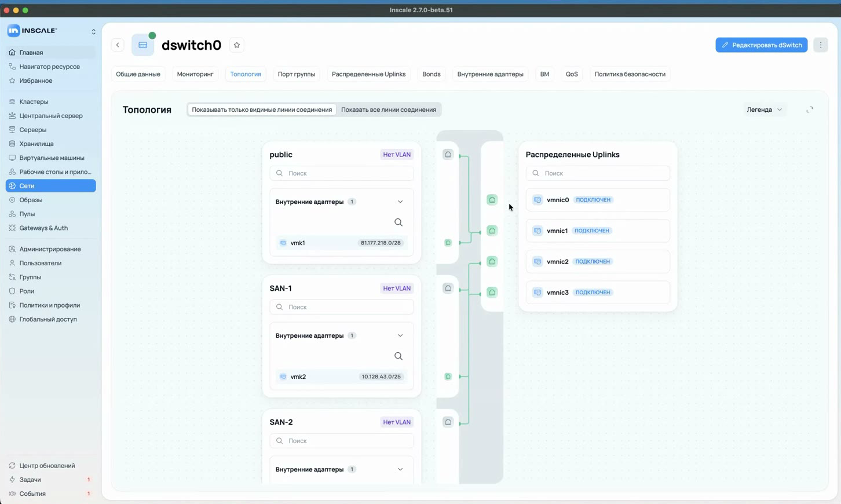841x504 pixels.
Task: Click the SAN-1 port group node icon
Action: coord(448,288)
